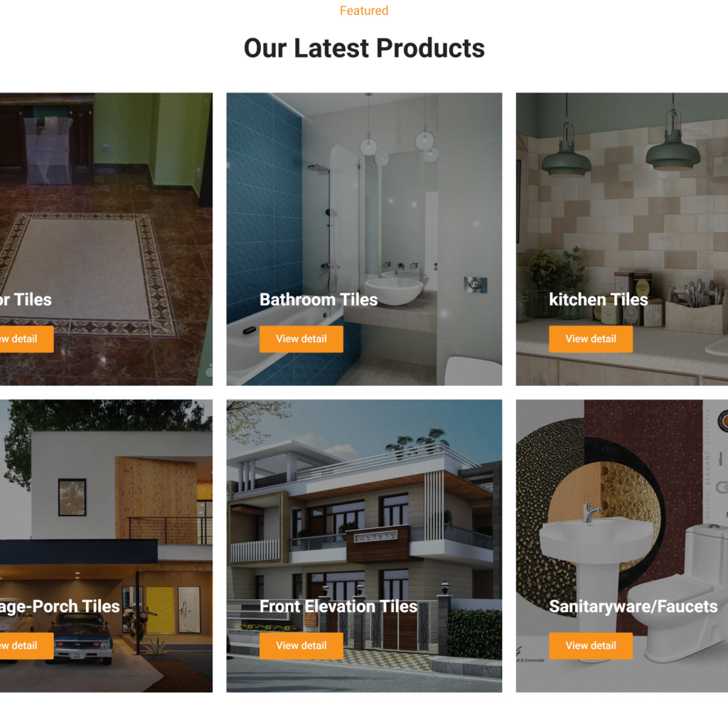Click View detail under Sanitaryware/Faucets

coord(591,646)
